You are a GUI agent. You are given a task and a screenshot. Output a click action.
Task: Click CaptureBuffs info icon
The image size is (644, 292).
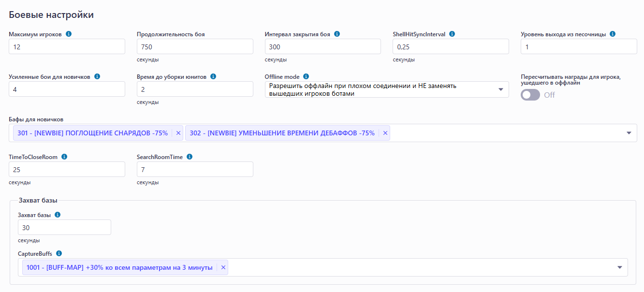[59, 253]
